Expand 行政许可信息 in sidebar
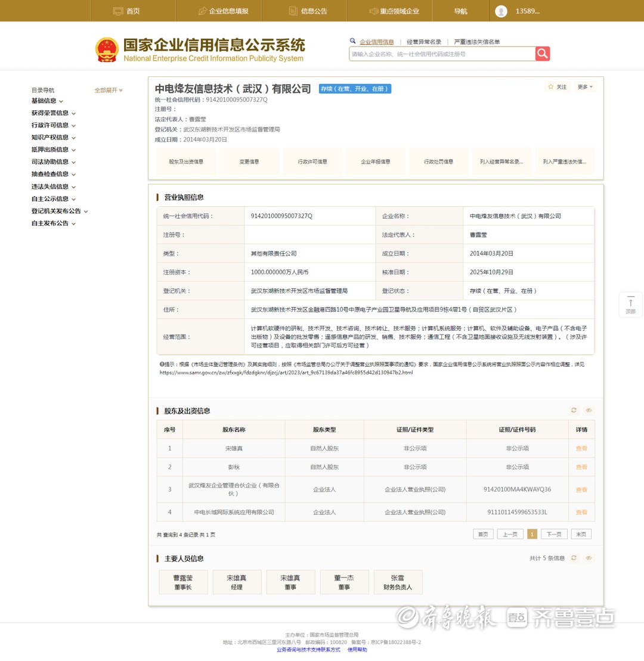 click(x=54, y=125)
